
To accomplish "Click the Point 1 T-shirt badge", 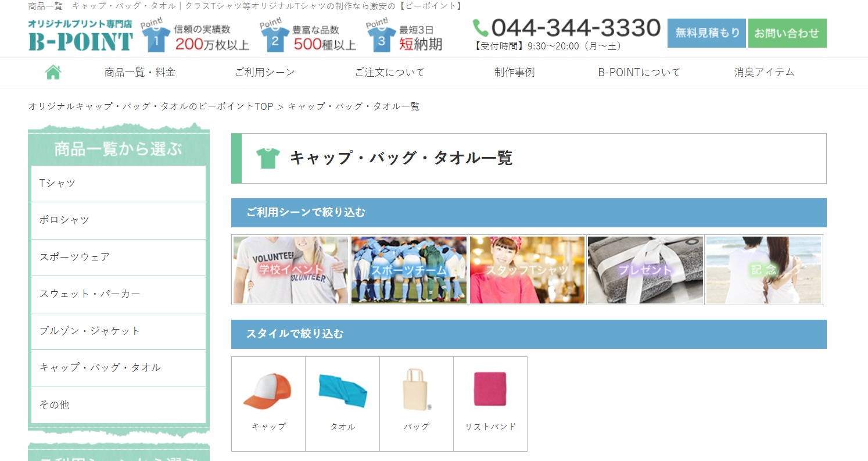I will point(156,38).
